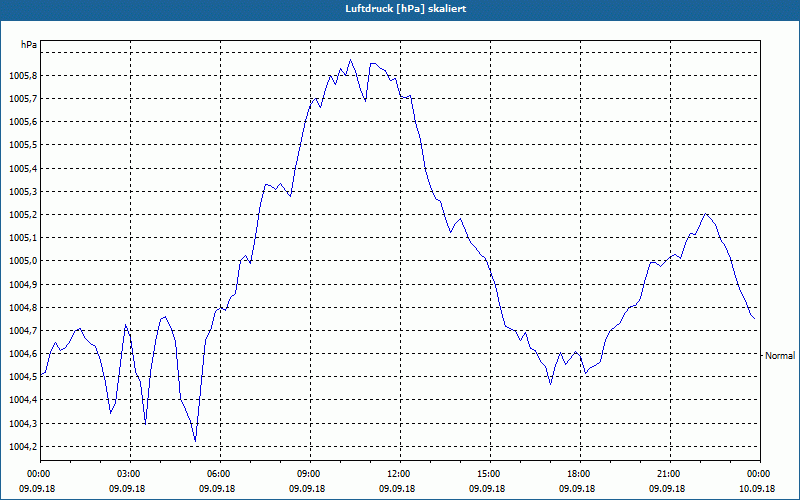The width and height of the screenshot is (800, 500).
Task: Pick the '1005,3' y-axis label
Action: tap(23, 192)
